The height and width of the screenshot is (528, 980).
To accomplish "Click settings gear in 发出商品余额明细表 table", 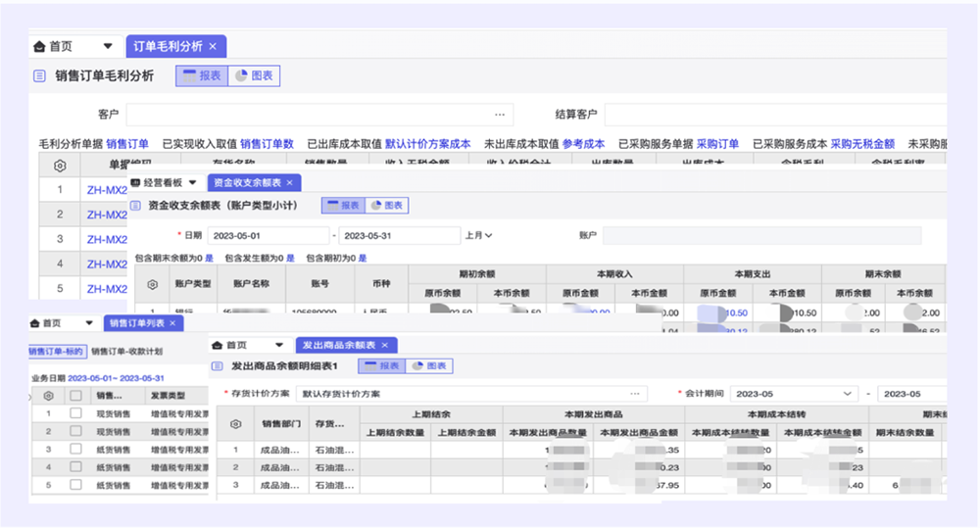I will coord(235,424).
